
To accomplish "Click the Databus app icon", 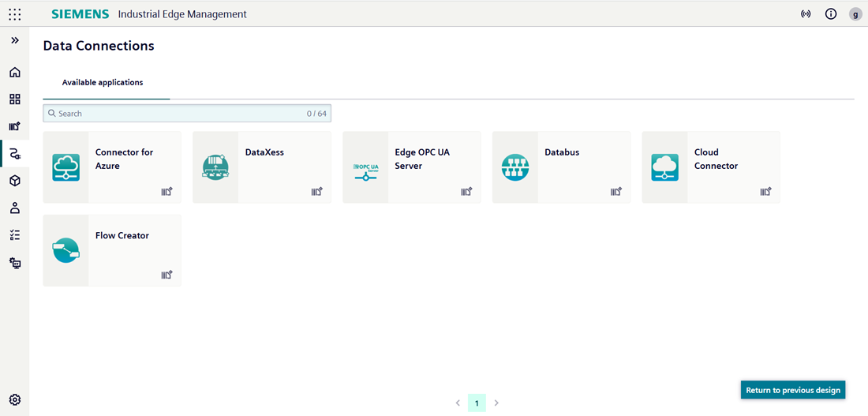I will tap(515, 167).
